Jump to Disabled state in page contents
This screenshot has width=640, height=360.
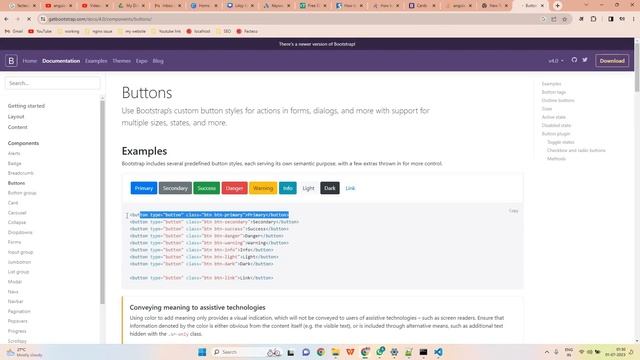pyautogui.click(x=556, y=125)
